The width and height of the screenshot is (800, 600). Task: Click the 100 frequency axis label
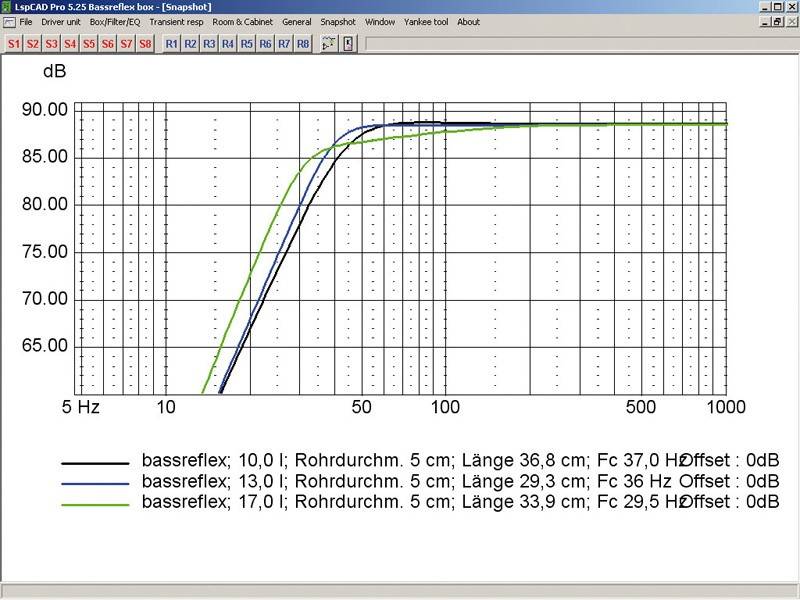pos(445,407)
